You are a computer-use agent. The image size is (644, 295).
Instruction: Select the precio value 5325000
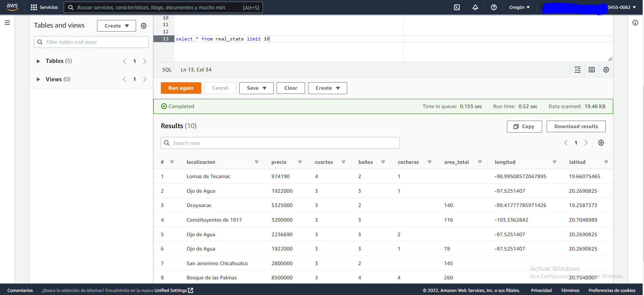[282, 205]
